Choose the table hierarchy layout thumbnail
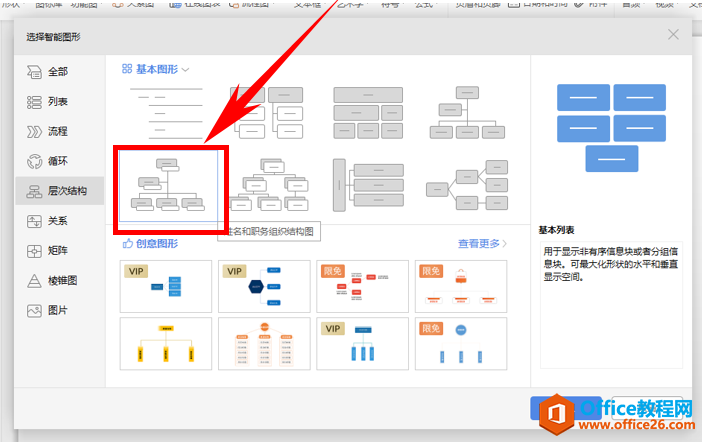 point(368,113)
